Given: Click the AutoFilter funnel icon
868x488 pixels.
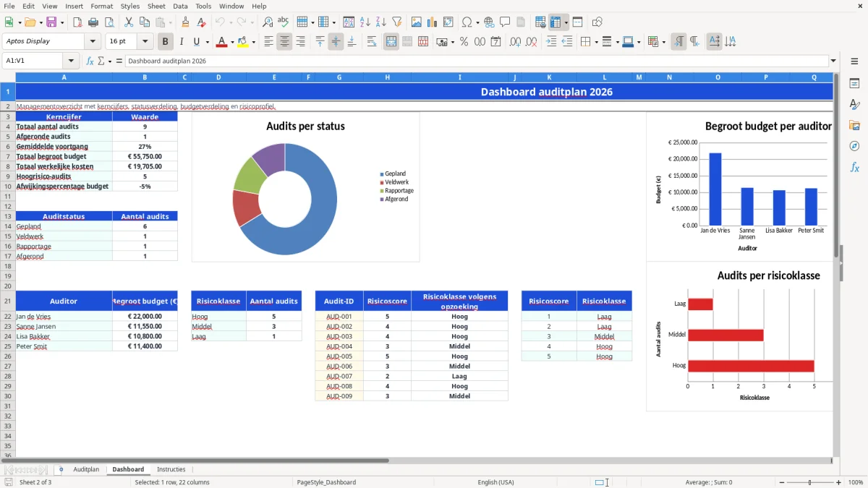Looking at the screenshot, I should click(x=396, y=22).
